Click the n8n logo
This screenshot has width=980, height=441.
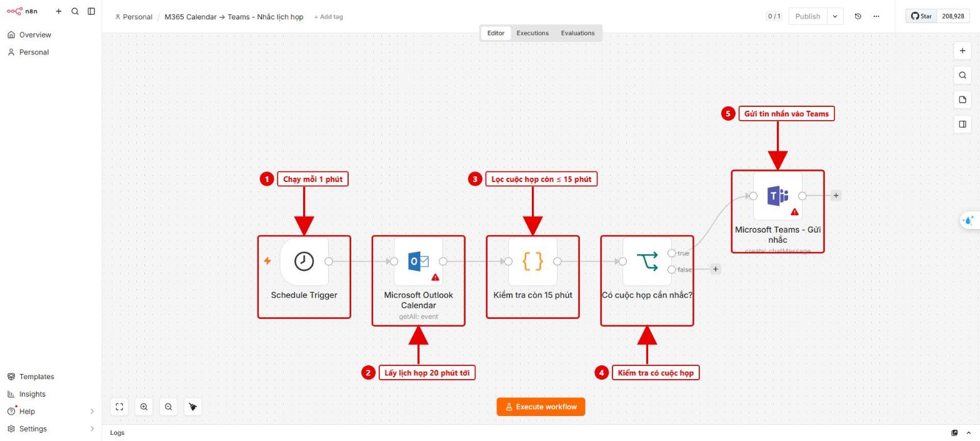point(22,11)
